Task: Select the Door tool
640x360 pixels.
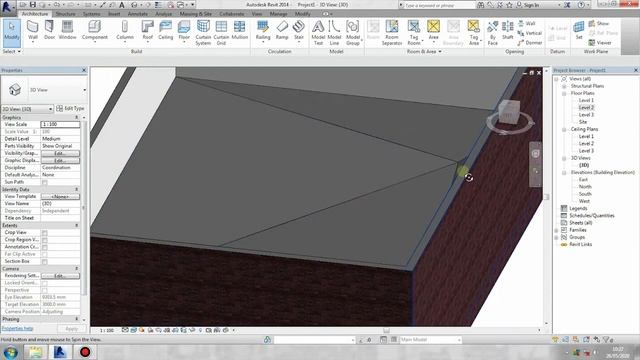Action: [49, 31]
